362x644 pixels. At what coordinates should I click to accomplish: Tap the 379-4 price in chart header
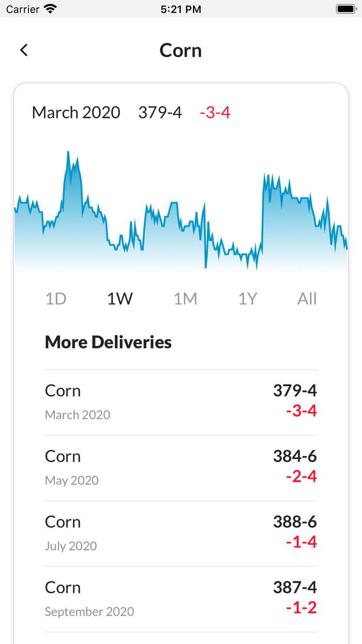[x=160, y=112]
